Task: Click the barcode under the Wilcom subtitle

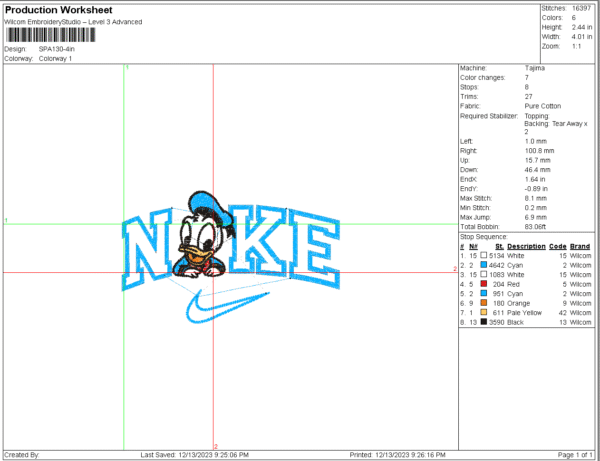Action: coord(51,35)
